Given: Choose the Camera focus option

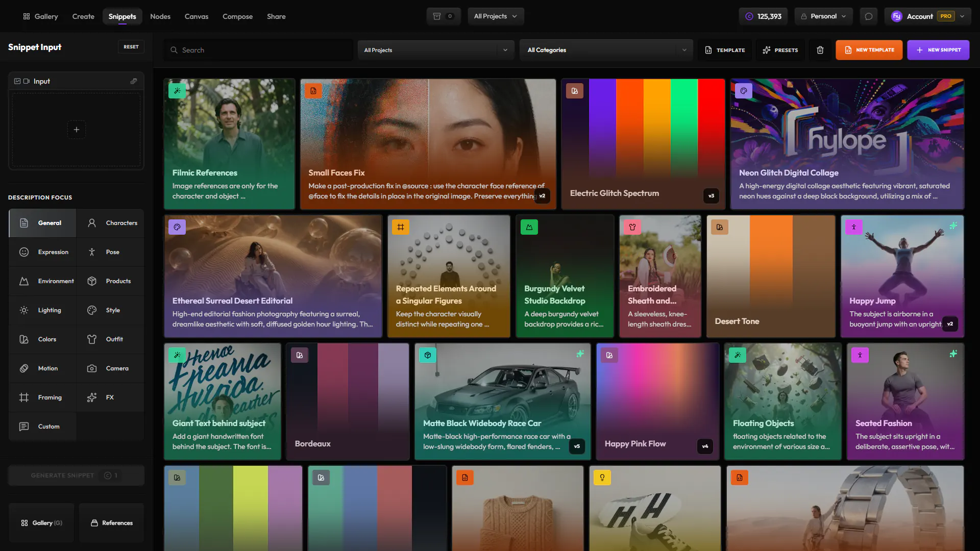Looking at the screenshot, I should pyautogui.click(x=110, y=368).
